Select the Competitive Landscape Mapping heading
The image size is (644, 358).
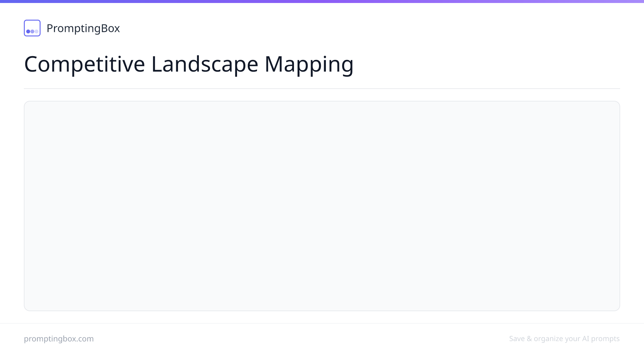pos(189,64)
